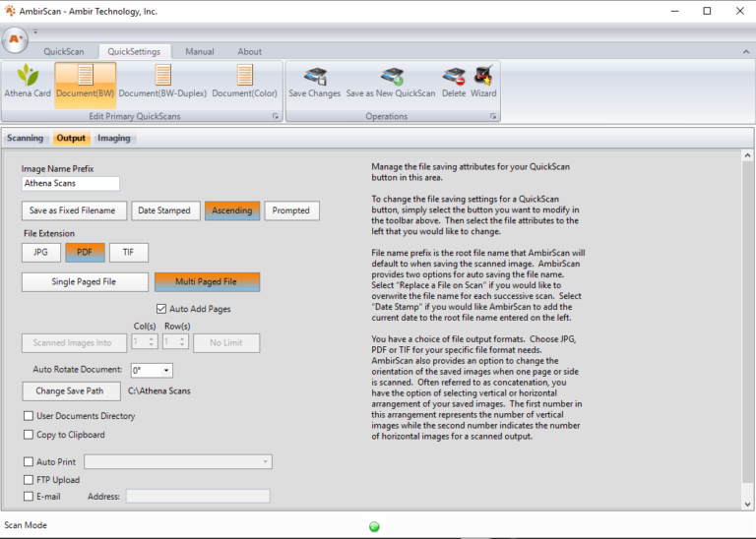
Task: Enable the FTP Upload checkbox
Action: coord(29,480)
